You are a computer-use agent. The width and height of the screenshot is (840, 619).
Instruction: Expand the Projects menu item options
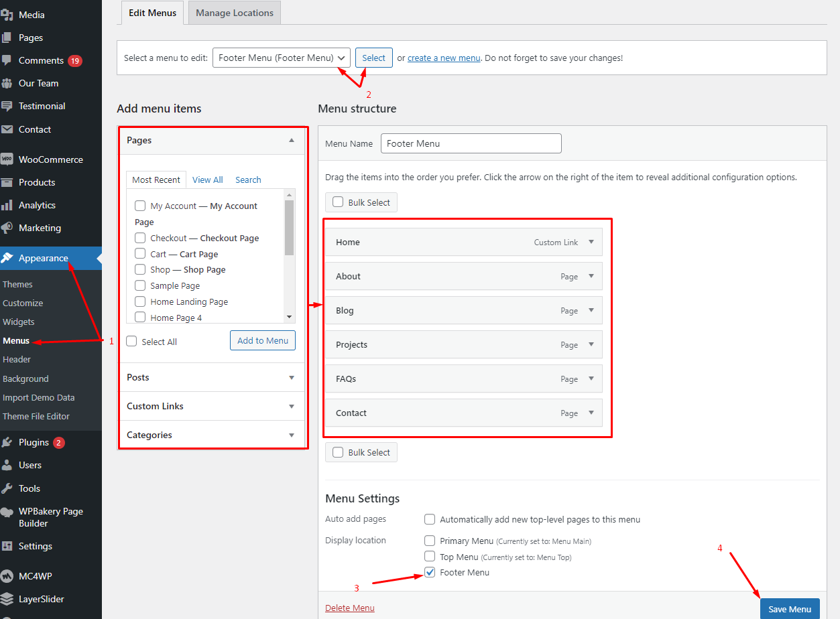click(591, 344)
